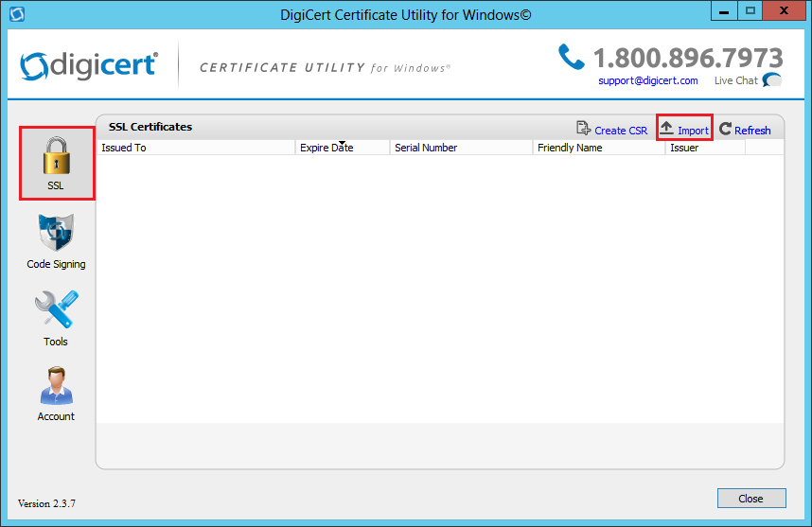Click the phone handset icon

click(x=572, y=58)
